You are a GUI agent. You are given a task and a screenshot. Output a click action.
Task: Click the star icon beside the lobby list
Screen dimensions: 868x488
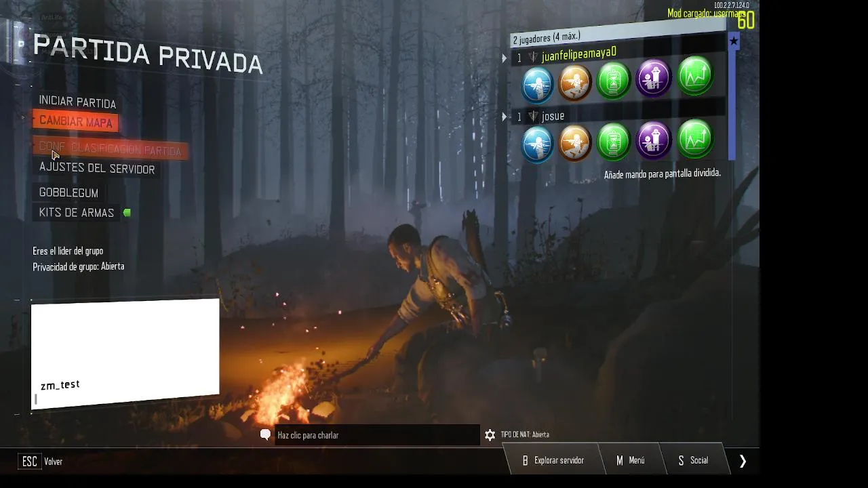tap(733, 41)
